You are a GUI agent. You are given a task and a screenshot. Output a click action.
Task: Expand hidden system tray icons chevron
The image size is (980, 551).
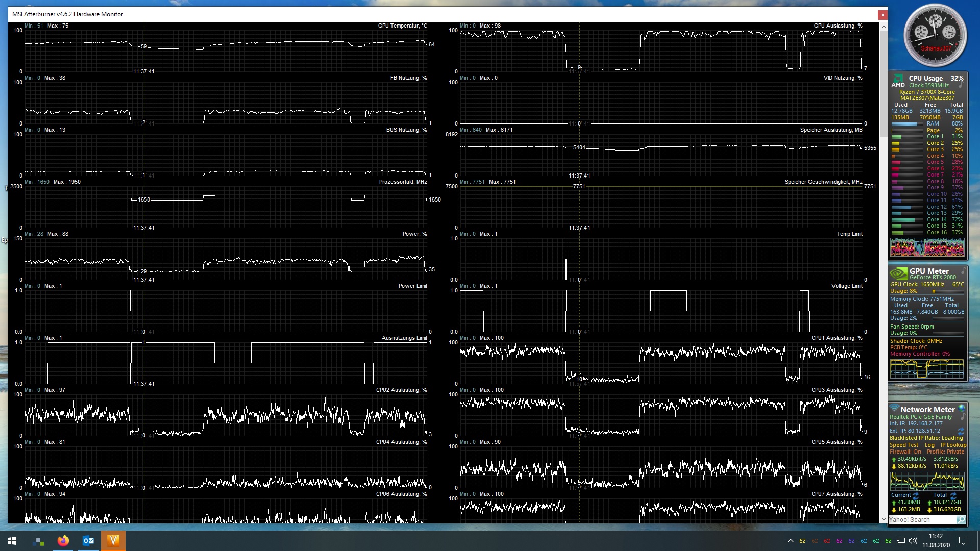pyautogui.click(x=790, y=541)
